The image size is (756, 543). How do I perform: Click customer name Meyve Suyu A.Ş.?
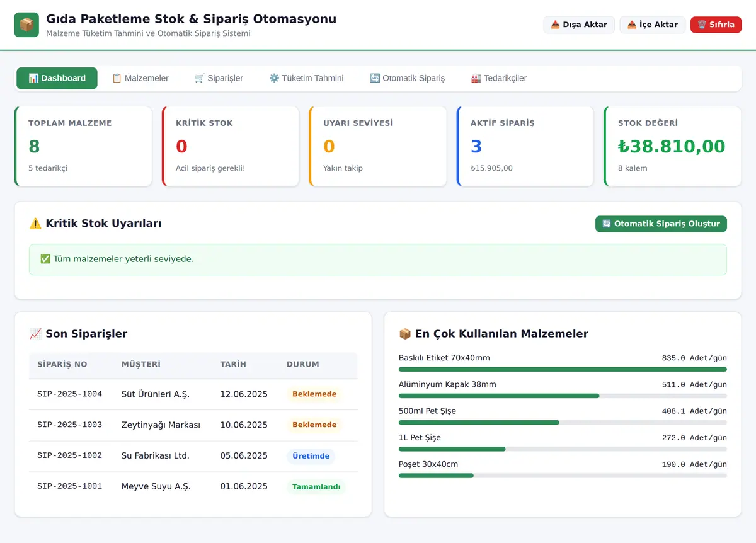[156, 486]
